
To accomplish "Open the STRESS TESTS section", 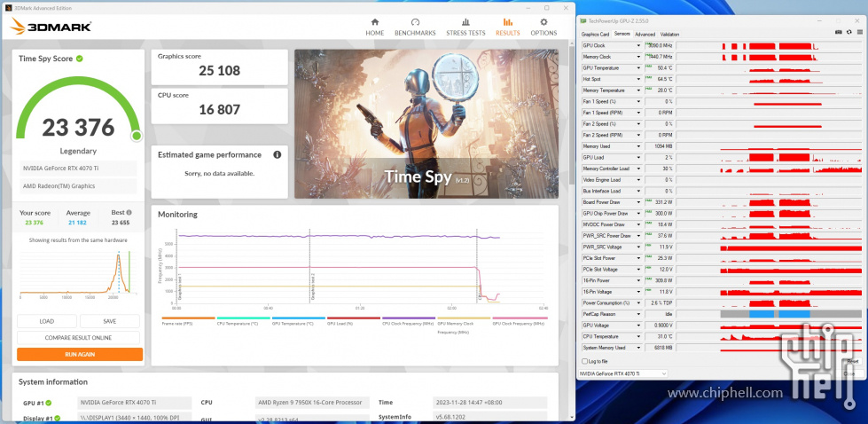I will click(465, 27).
